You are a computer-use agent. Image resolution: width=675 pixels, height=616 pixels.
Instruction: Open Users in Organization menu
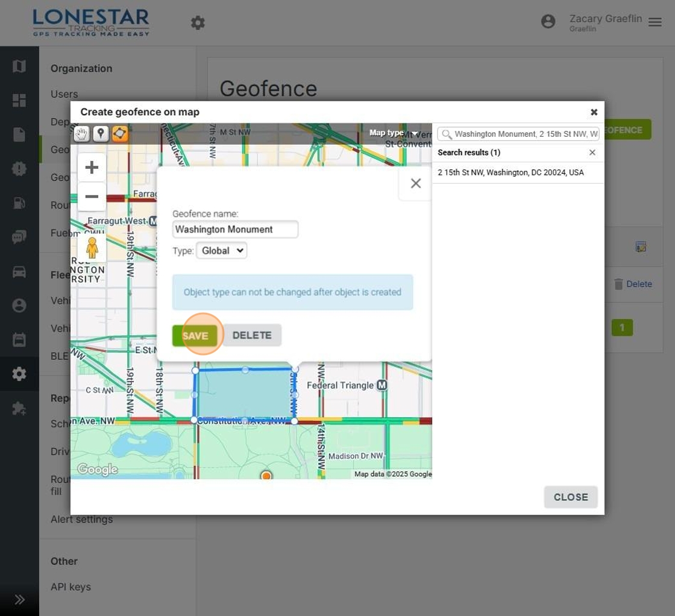(x=64, y=94)
